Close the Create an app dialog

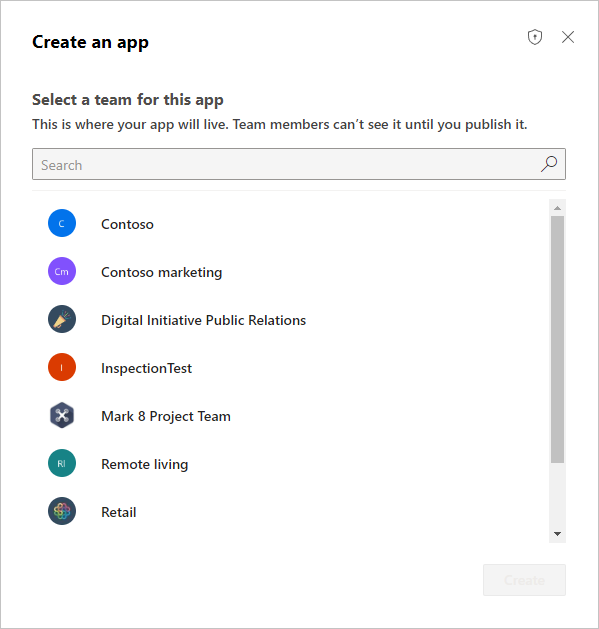568,37
